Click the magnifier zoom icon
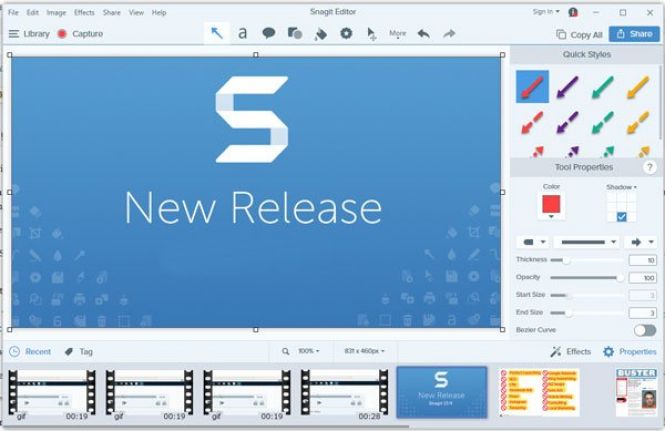665x431 pixels. click(x=286, y=351)
